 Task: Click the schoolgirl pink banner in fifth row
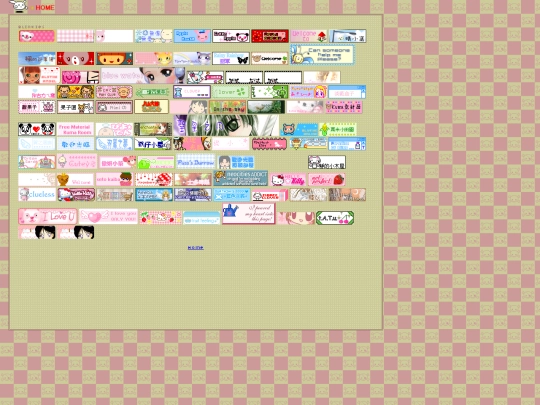coord(189,107)
